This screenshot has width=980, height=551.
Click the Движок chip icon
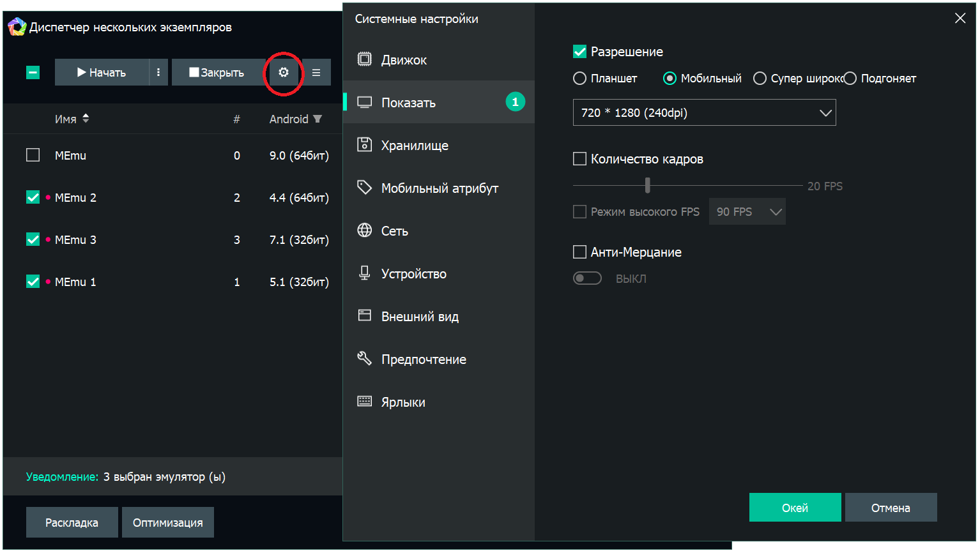click(364, 59)
